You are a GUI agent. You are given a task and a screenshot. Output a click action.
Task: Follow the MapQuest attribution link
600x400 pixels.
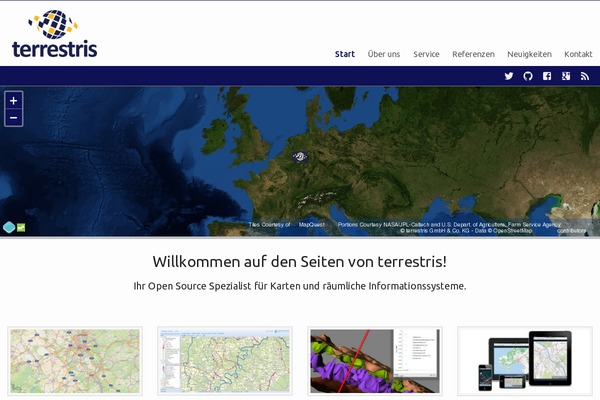(x=311, y=225)
